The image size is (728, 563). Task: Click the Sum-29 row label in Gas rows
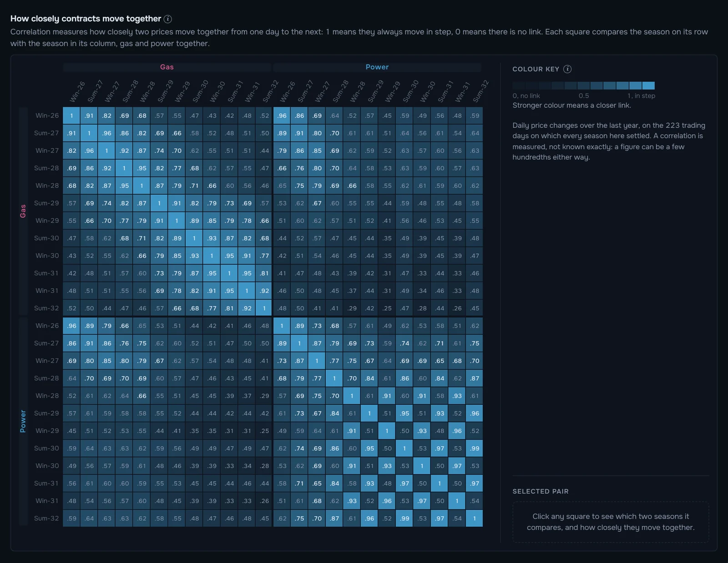coord(46,203)
